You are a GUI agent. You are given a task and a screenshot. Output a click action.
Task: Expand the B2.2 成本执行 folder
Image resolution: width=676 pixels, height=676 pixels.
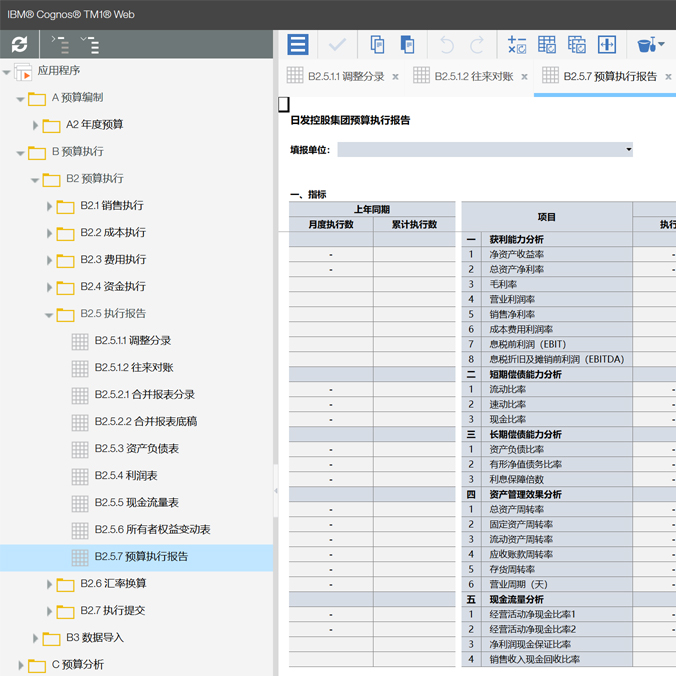[49, 233]
